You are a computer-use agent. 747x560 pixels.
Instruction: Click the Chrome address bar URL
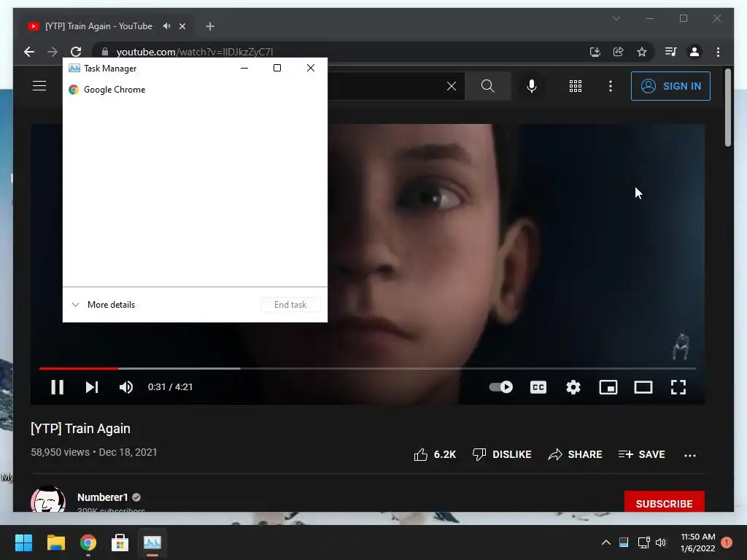(x=194, y=52)
